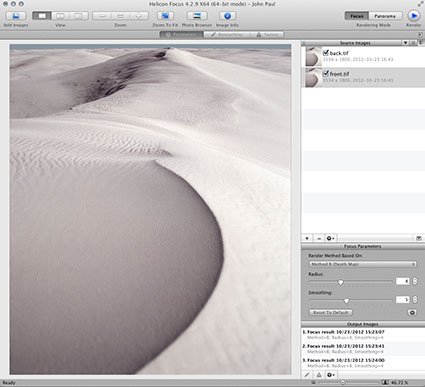Click the first Zoom button (zoom out)
Screen dimensions: 425x387
click(x=102, y=16)
